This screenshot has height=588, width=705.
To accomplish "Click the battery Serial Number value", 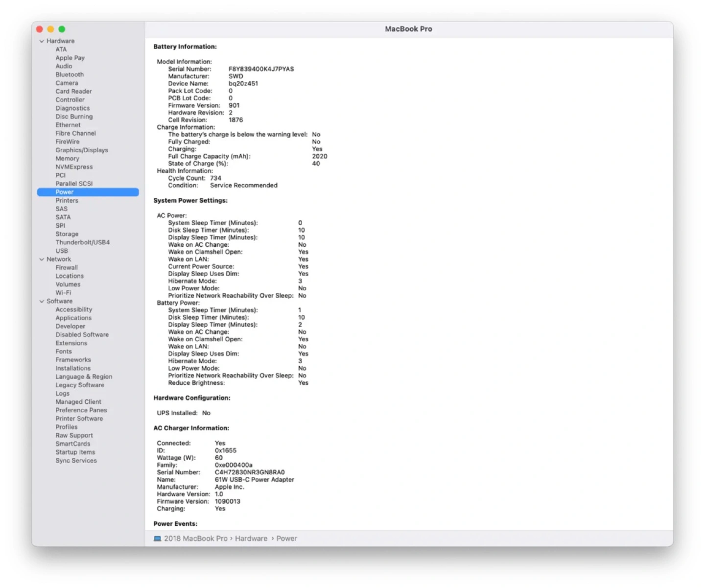I will pos(261,69).
